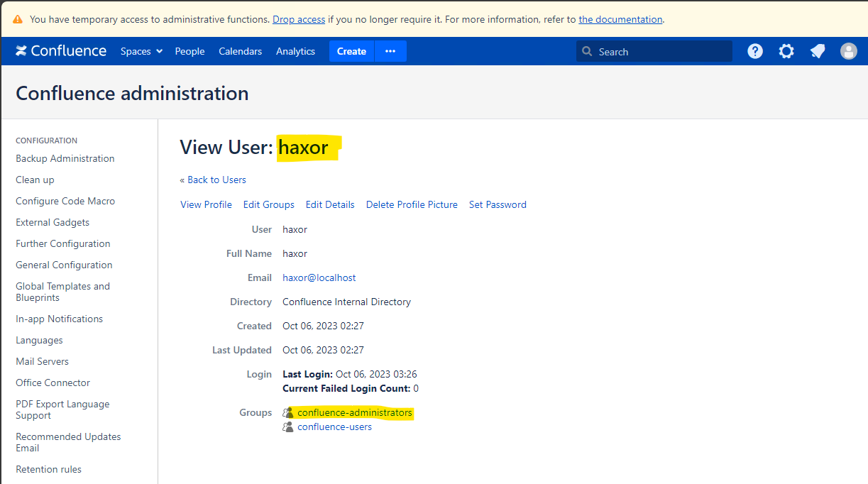Open Backup Administration in sidebar

[x=65, y=158]
